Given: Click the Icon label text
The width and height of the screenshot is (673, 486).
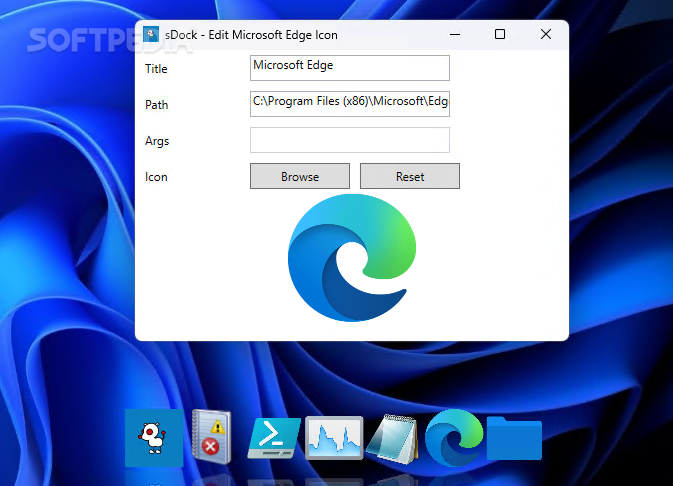Looking at the screenshot, I should coord(156,177).
